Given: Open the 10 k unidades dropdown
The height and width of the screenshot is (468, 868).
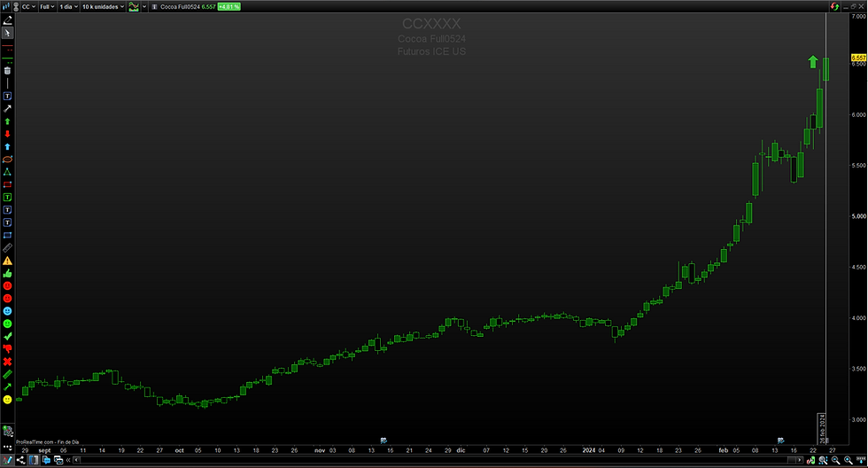Looking at the screenshot, I should (103, 6).
